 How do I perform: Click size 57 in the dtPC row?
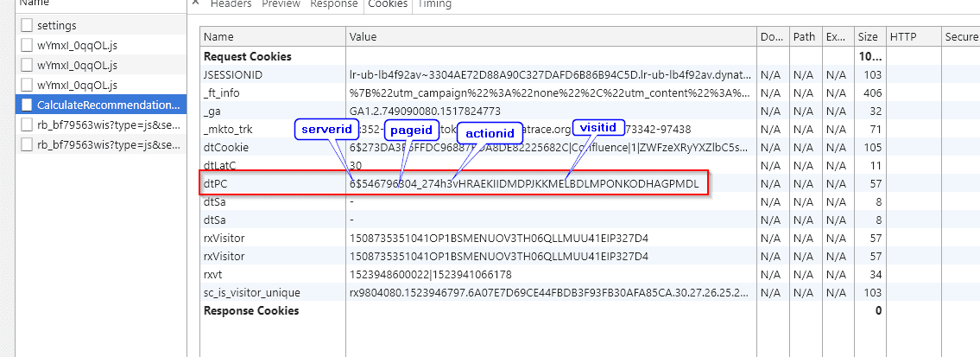click(876, 184)
